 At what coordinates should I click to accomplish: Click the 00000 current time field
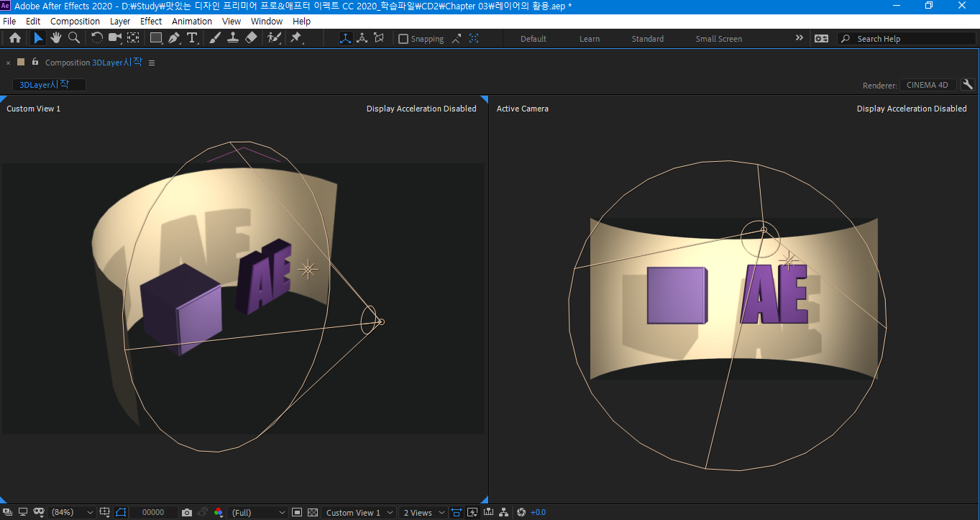154,513
